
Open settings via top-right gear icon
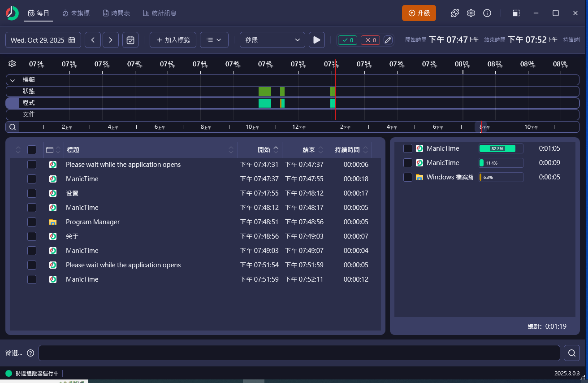tap(471, 13)
